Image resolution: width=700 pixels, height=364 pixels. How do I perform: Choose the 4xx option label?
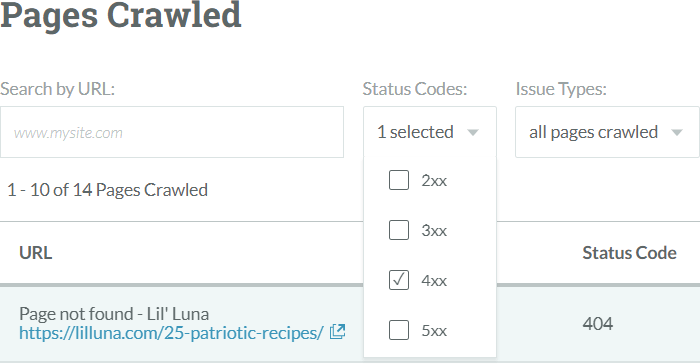tap(434, 280)
